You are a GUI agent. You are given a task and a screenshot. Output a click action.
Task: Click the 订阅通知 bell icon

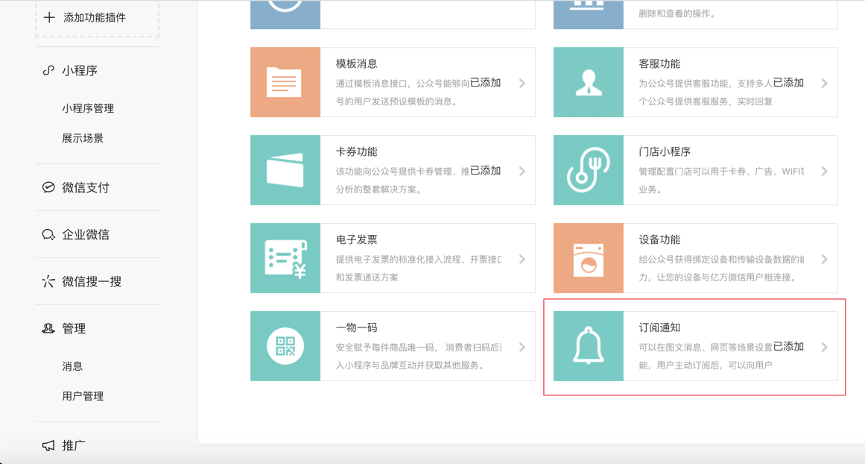(589, 346)
